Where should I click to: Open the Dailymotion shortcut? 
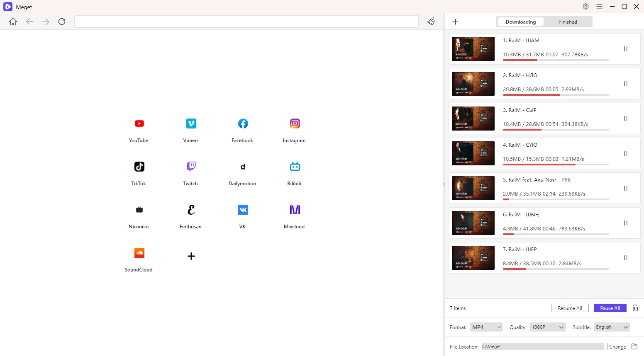click(x=243, y=167)
